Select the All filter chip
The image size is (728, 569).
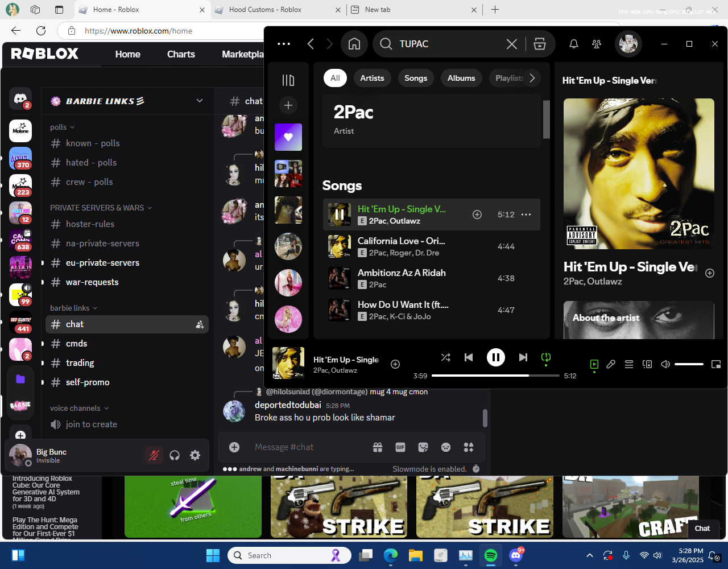pos(335,78)
